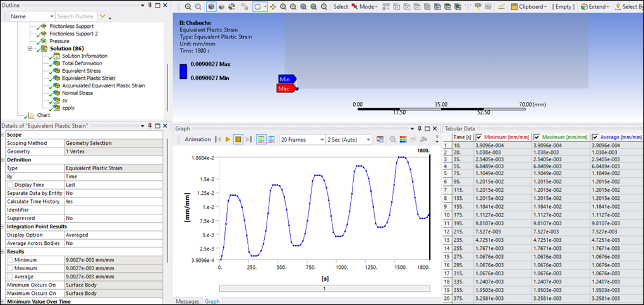Uncheck Maximum column in Tabular Data
The image size is (644, 305).
click(537, 137)
